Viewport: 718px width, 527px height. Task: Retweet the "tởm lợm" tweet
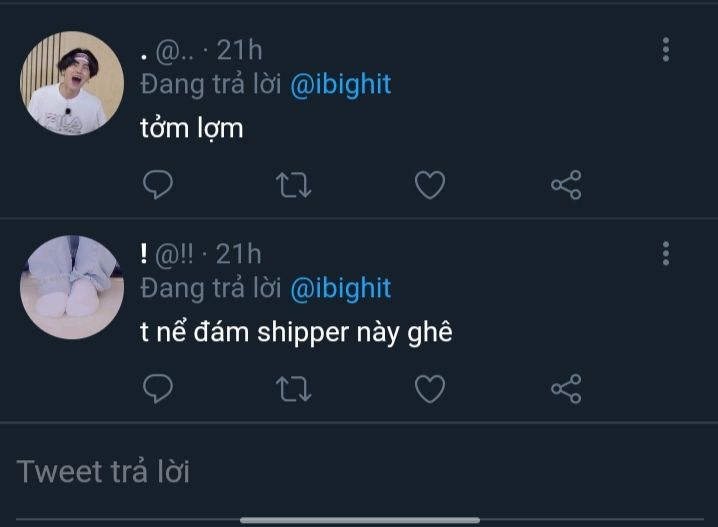coord(294,185)
